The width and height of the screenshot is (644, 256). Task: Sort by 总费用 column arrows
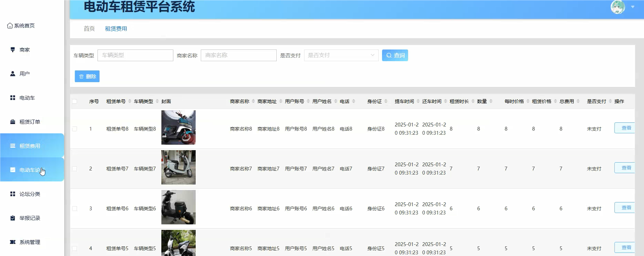click(x=578, y=101)
